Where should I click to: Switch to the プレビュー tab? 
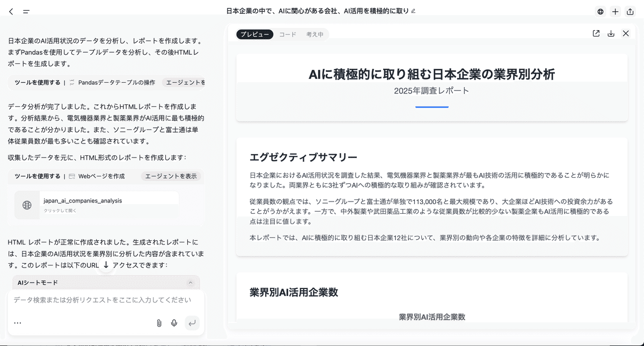coord(255,34)
